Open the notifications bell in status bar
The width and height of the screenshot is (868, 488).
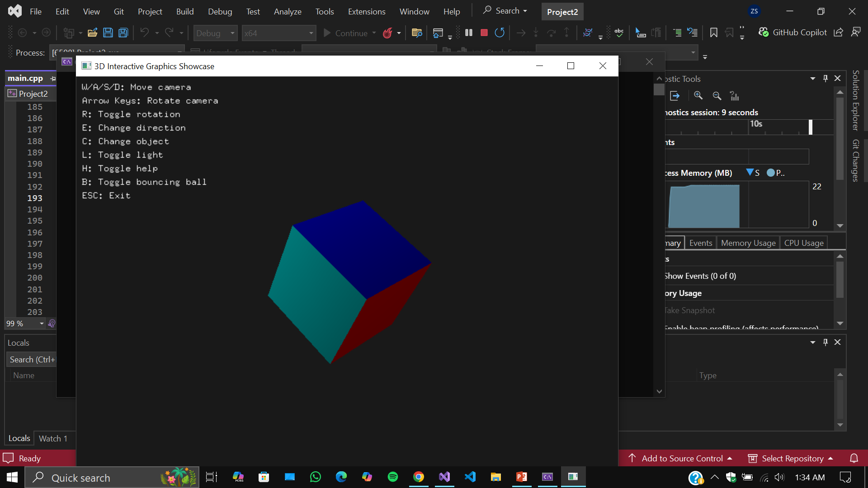854,458
